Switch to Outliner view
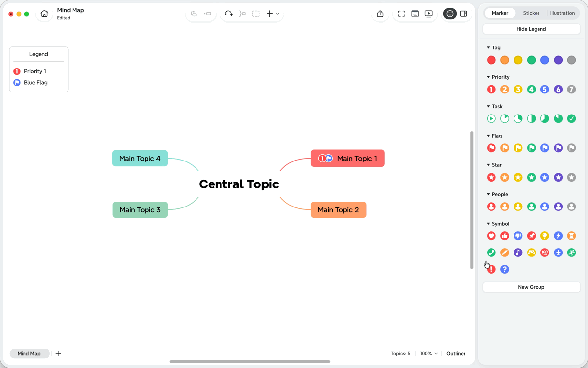This screenshot has height=368, width=588. tap(456, 353)
